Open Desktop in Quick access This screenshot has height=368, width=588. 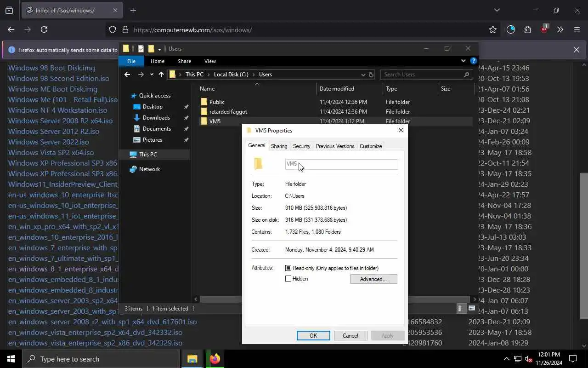click(x=153, y=107)
